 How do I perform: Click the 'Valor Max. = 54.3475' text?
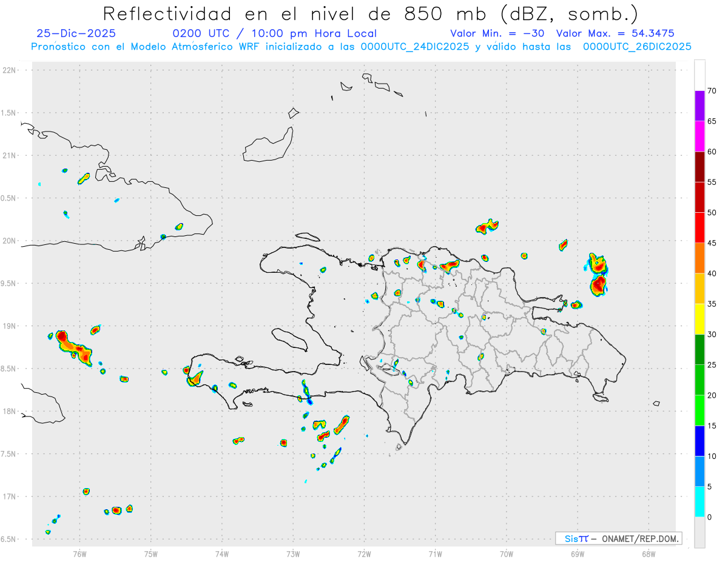615,33
